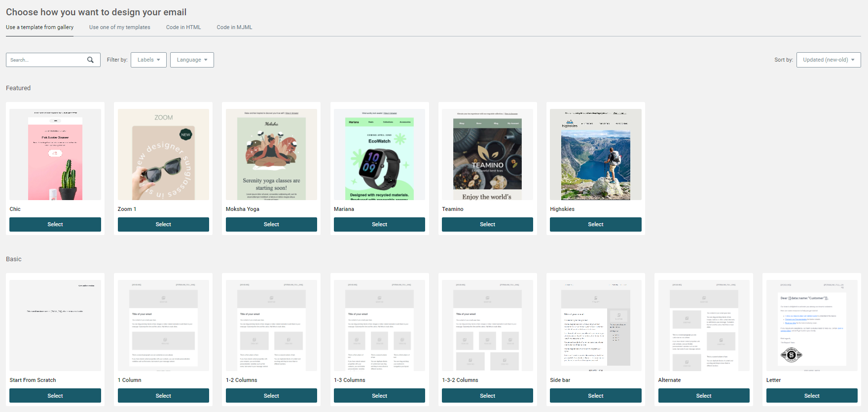Select the Start From Scratch template
This screenshot has height=412, width=868.
point(55,396)
